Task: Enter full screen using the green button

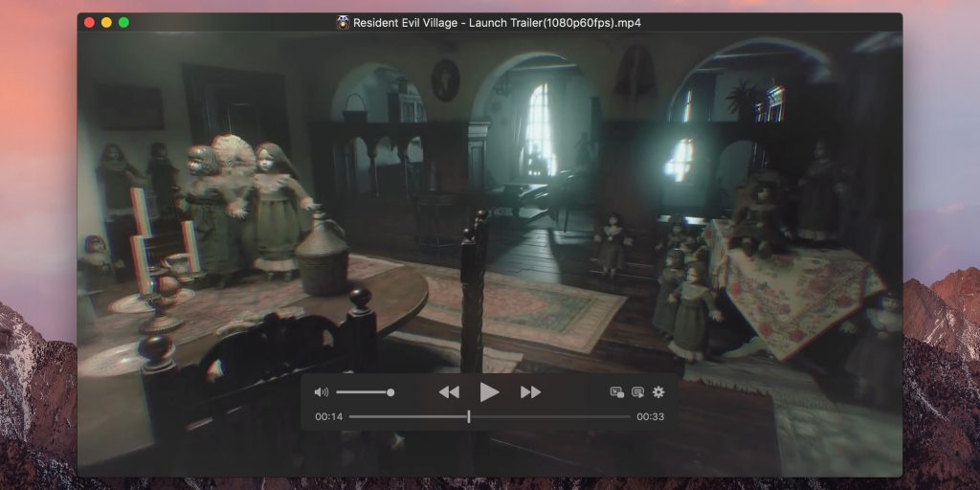Action: (123, 23)
